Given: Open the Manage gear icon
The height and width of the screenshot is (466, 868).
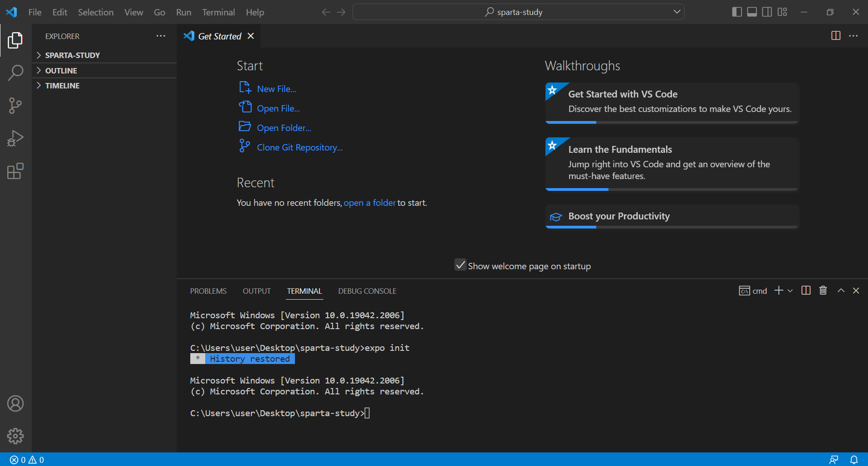Looking at the screenshot, I should click(x=15, y=436).
